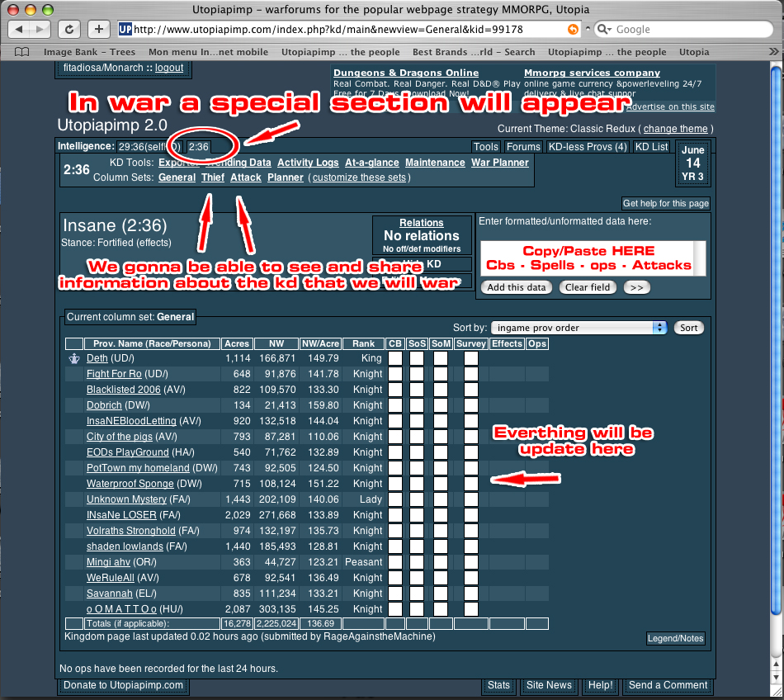Viewport: 784px width, 700px height.
Task: Open the At-a-glance link
Action: pyautogui.click(x=372, y=163)
